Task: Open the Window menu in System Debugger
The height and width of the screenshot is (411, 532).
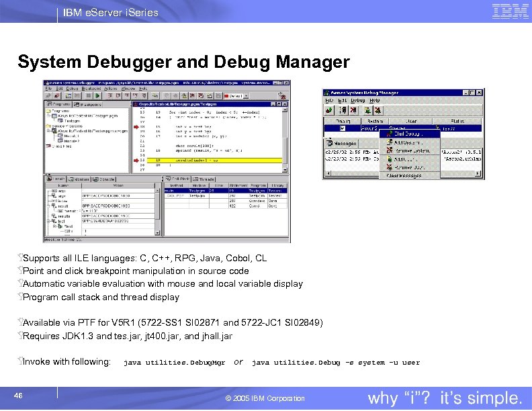Action: pyautogui.click(x=128, y=89)
